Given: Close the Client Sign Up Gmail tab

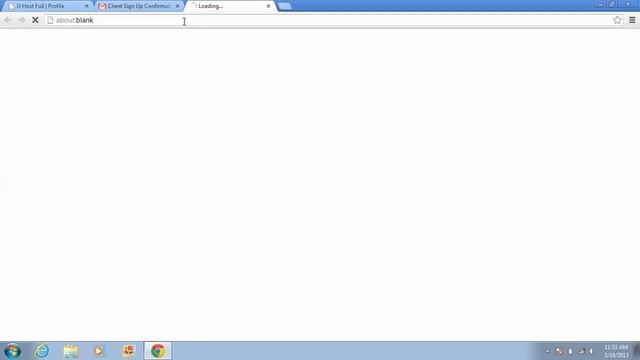Looking at the screenshot, I should click(177, 6).
